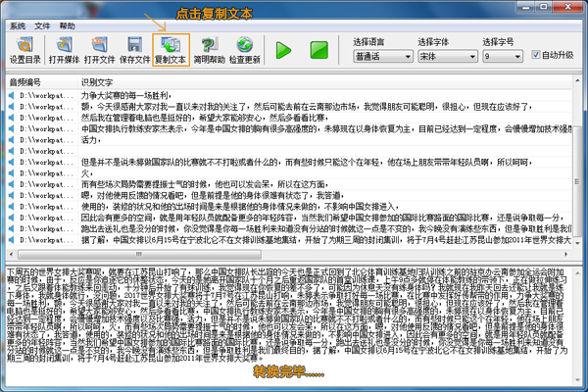This screenshot has height=392, width=588.
Task: Play speaker icon for row 力争大奖赛的每一场胜利
Action: coord(12,96)
